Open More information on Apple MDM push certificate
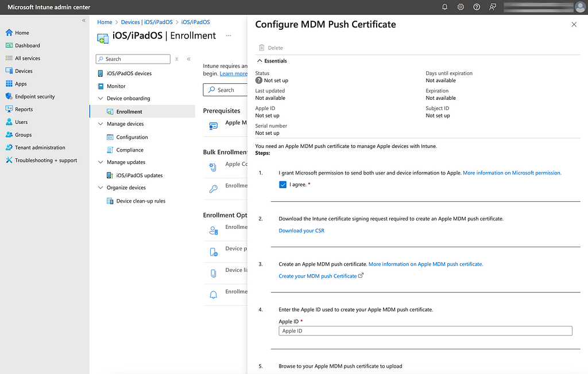The height and width of the screenshot is (374, 588). pyautogui.click(x=425, y=264)
